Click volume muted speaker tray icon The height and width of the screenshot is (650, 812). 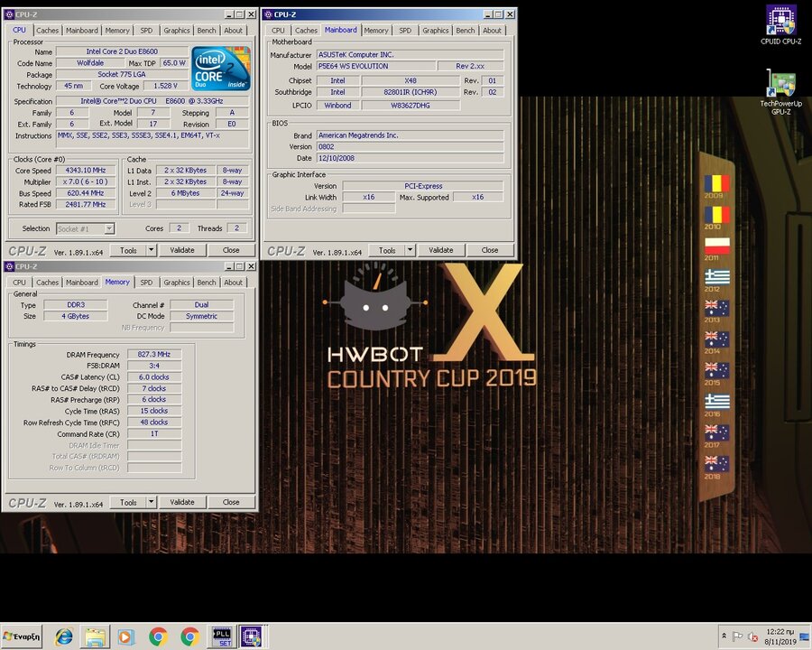tap(752, 636)
